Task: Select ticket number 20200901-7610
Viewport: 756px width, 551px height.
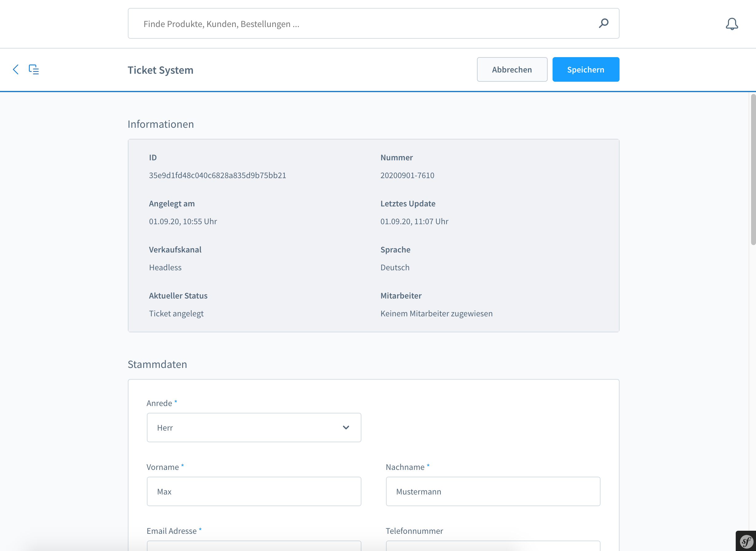Action: 407,175
